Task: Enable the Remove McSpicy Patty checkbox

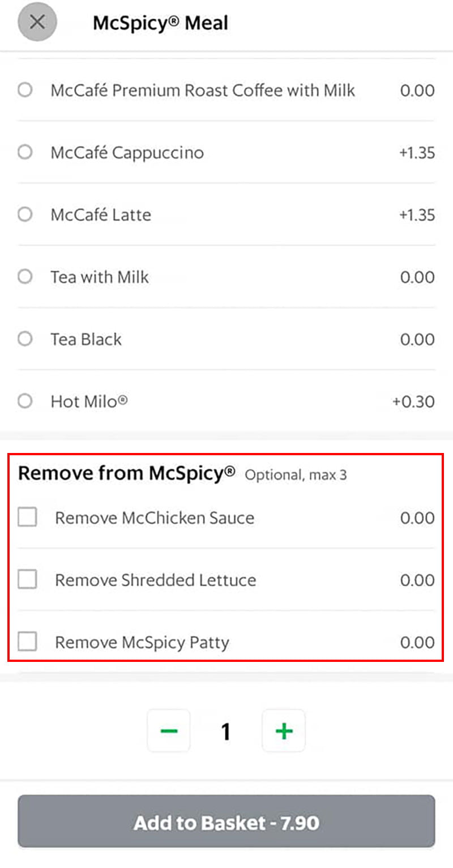Action: [27, 642]
